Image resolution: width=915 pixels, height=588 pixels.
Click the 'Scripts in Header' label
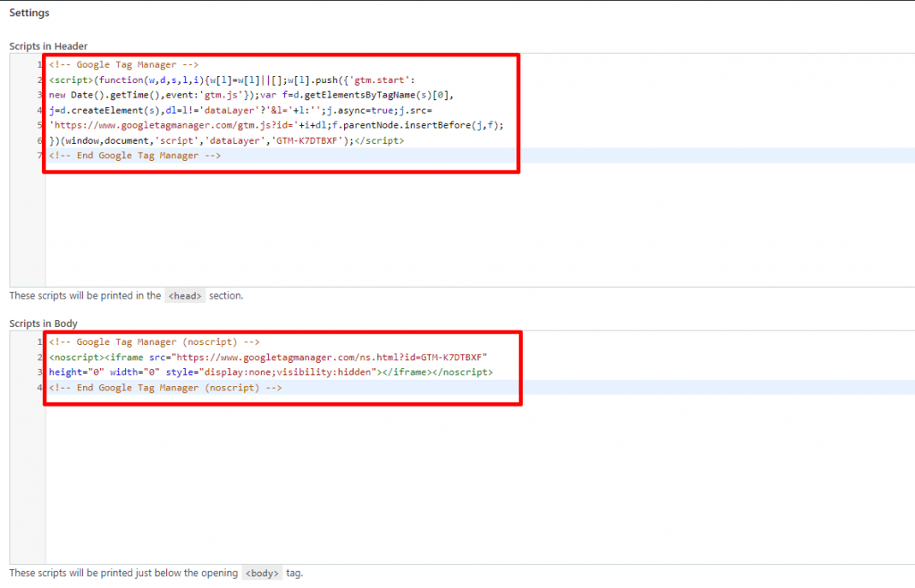[x=48, y=46]
